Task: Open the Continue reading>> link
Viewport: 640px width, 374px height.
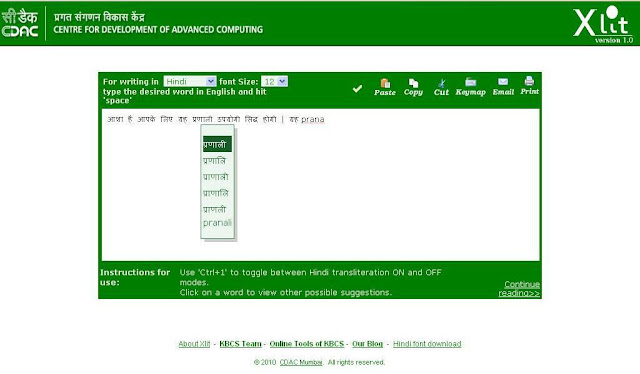Action: pyautogui.click(x=519, y=289)
